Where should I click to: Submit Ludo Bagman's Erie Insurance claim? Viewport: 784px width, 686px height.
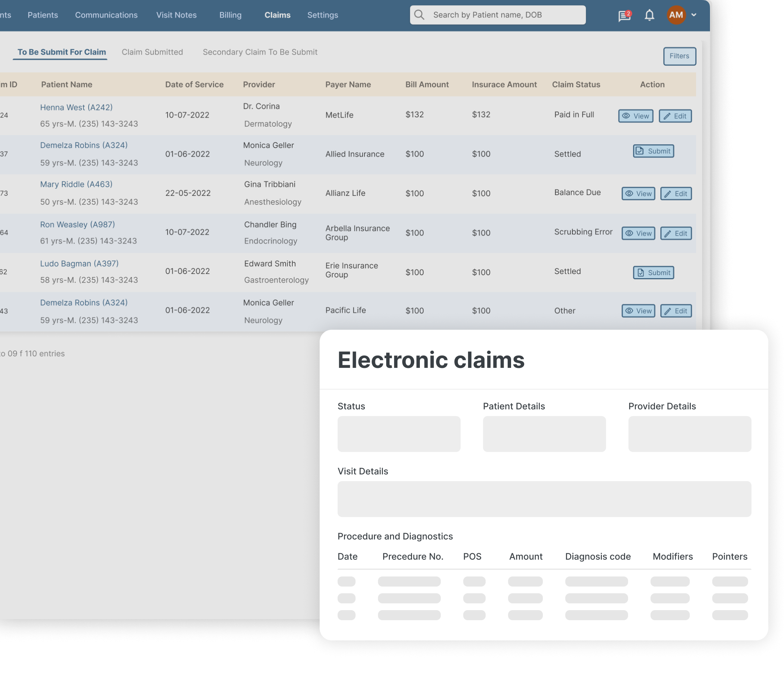point(653,273)
